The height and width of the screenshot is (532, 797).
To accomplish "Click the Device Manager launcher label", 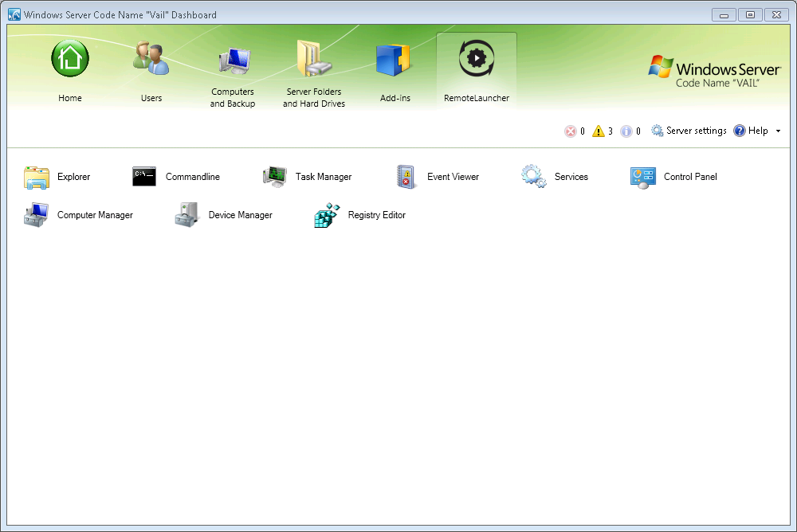I will tap(241, 215).
